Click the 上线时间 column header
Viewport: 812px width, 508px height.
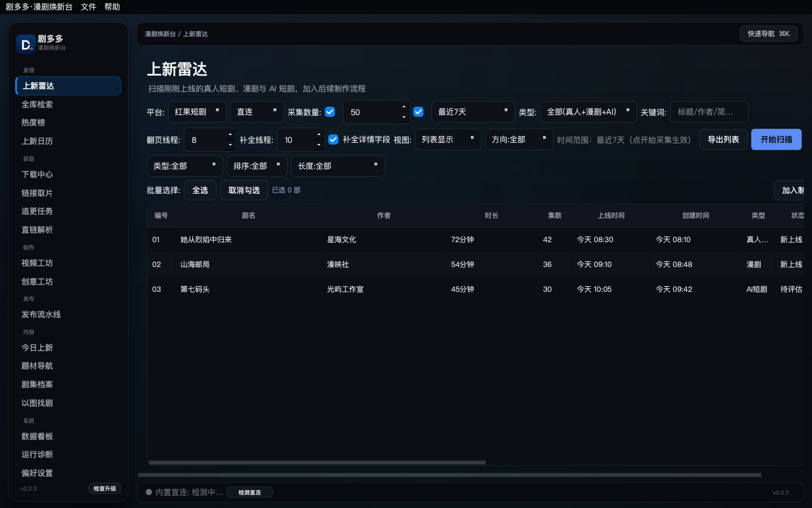[611, 216]
